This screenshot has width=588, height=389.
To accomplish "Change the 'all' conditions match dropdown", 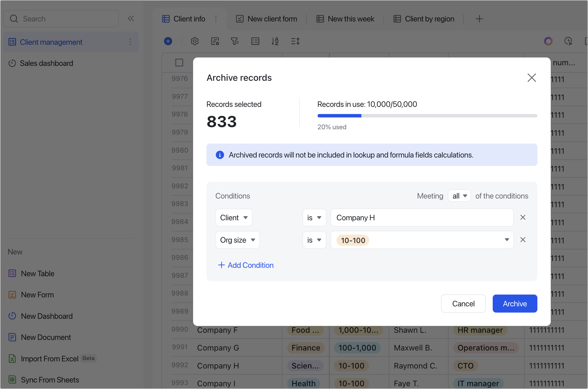I will (459, 196).
